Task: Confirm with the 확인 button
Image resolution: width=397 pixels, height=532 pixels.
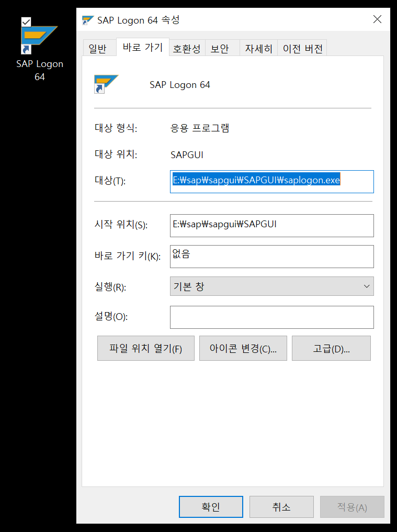Action: tap(211, 507)
